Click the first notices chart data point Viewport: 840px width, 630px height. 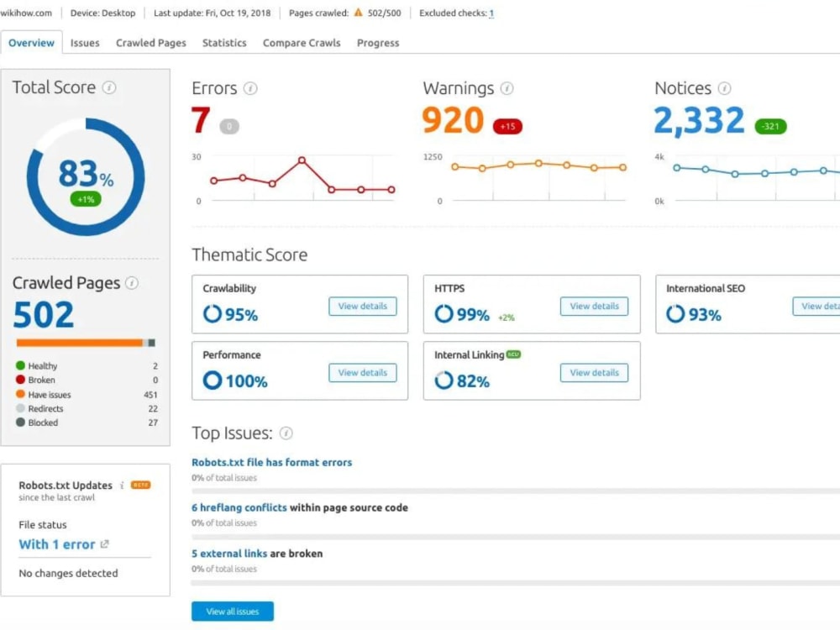pos(677,168)
